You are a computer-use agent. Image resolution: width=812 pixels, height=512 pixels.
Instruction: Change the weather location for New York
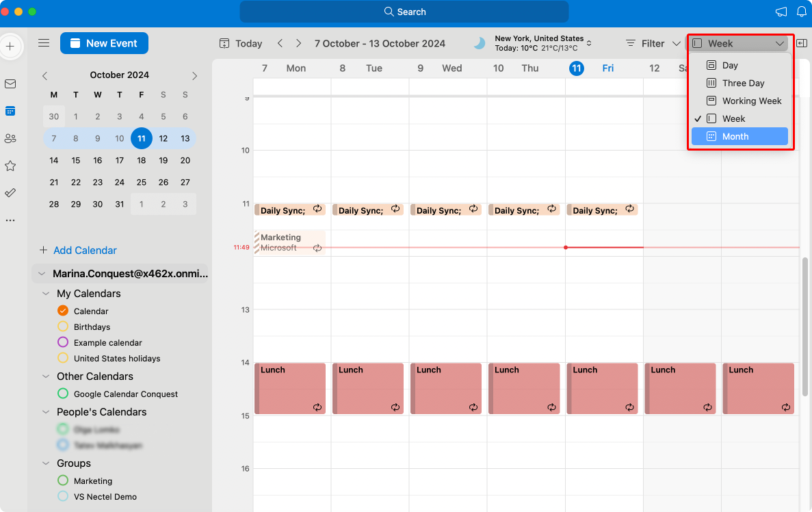tap(589, 43)
